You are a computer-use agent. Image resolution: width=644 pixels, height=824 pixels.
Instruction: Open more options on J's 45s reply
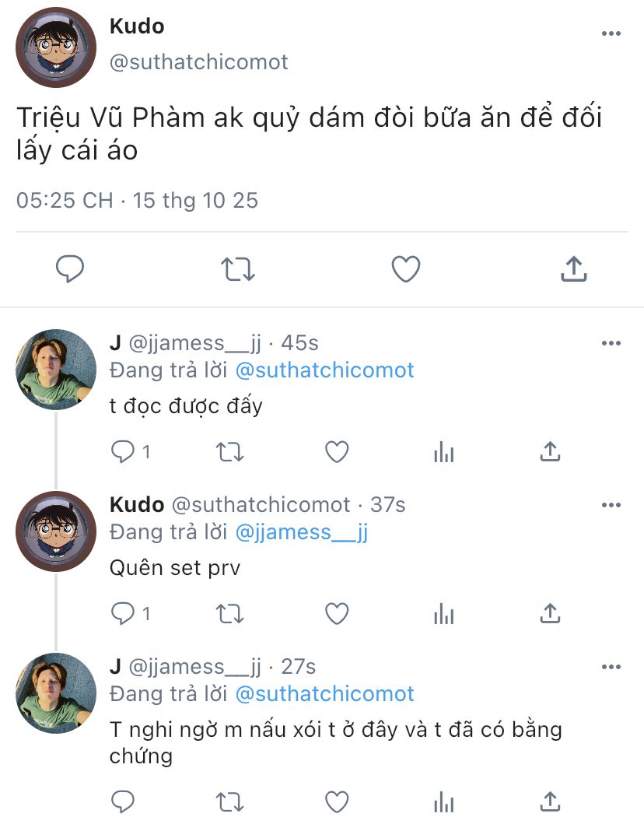(611, 343)
